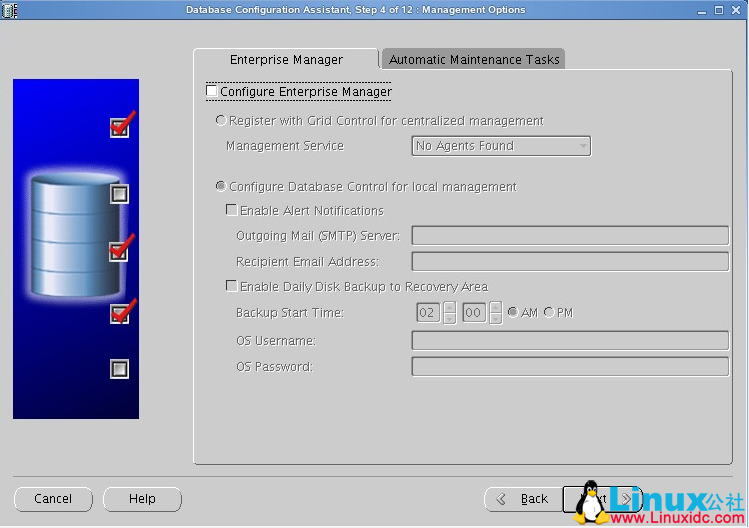Image resolution: width=749 pixels, height=528 pixels.
Task: Click the topmost red-checked step box in sidebar
Action: point(119,128)
